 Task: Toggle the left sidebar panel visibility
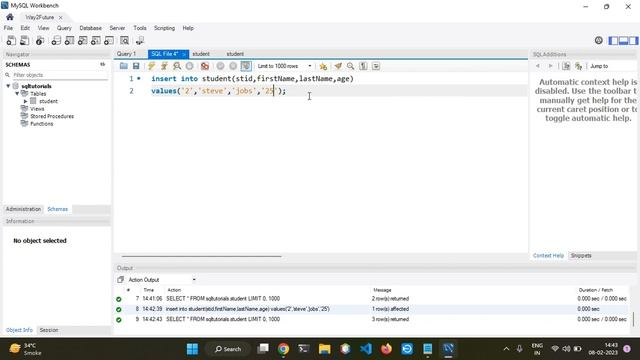tap(613, 40)
